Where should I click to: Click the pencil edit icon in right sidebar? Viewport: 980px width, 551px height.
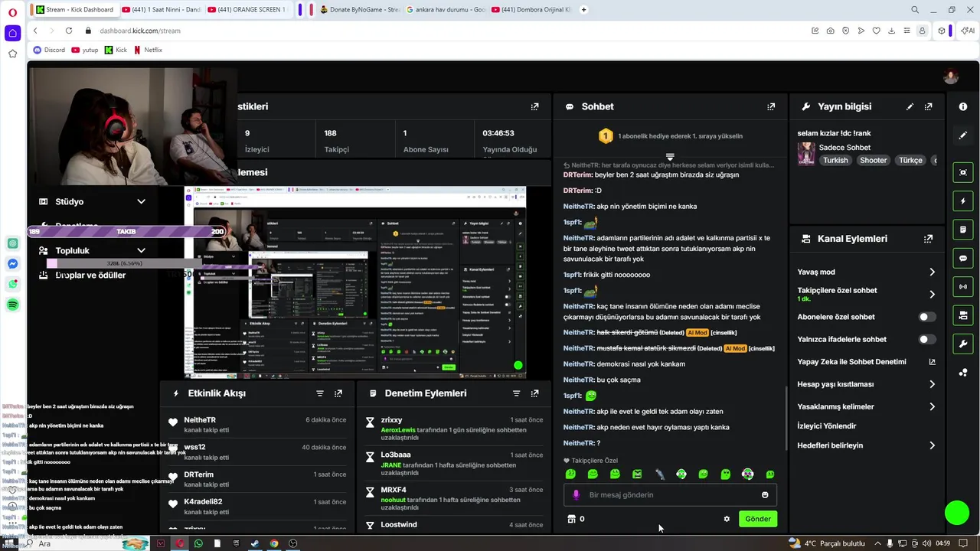click(x=963, y=135)
